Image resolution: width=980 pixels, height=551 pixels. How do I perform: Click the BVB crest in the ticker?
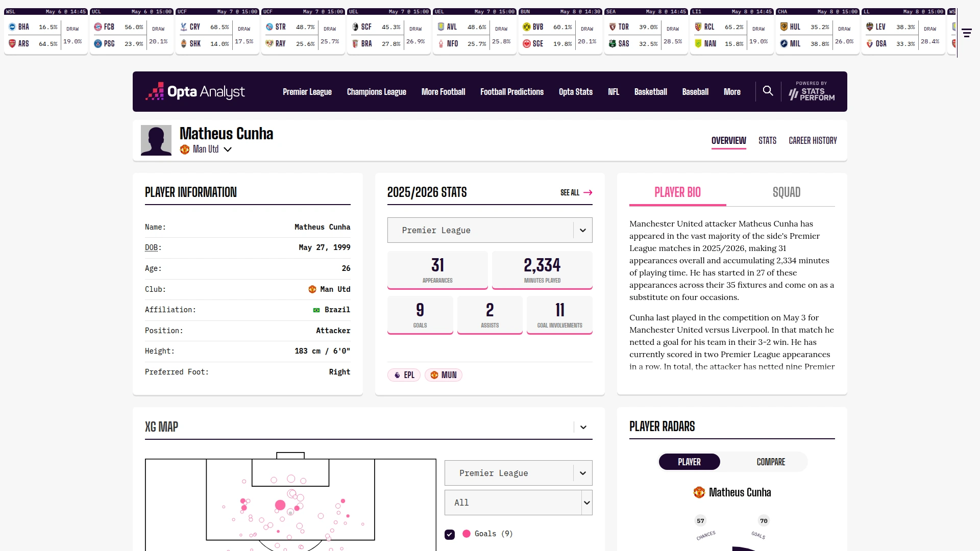[x=527, y=27]
